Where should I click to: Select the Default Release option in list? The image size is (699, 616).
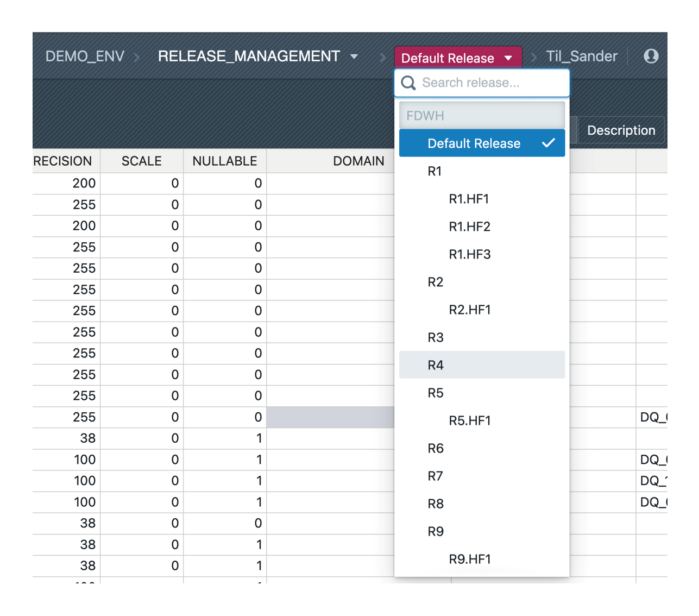point(474,143)
